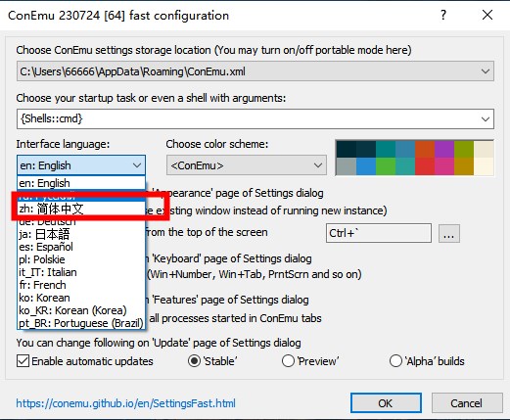The image size is (510, 420).
Task: Pick es: Español language option
Action: pyautogui.click(x=81, y=247)
